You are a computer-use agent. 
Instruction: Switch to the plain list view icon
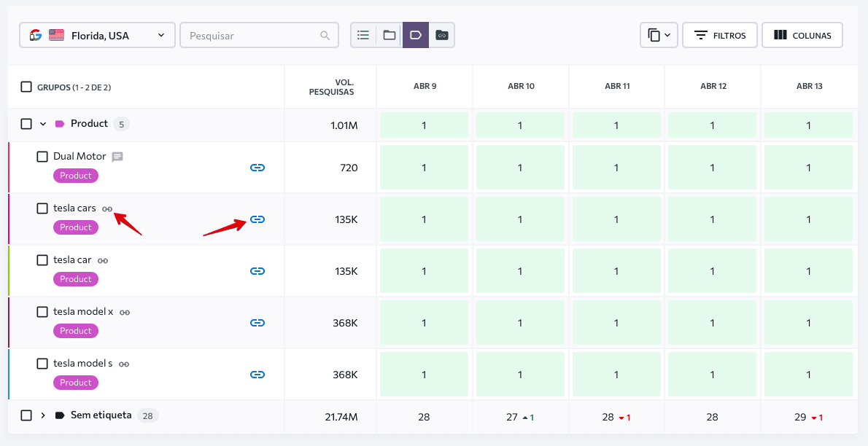click(x=363, y=36)
